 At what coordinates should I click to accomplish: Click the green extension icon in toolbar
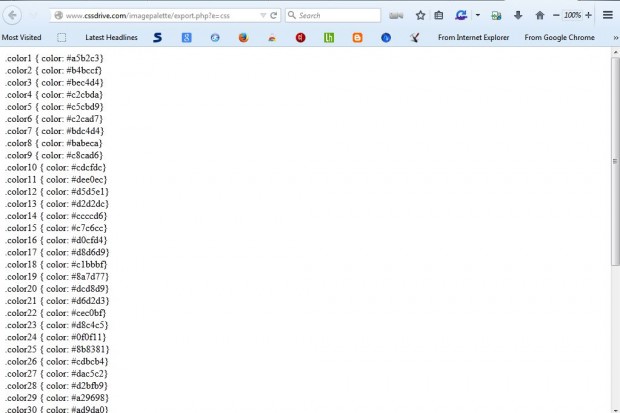tap(496, 15)
